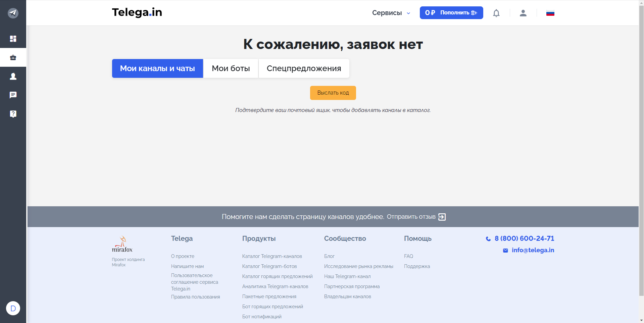Click the Mirafox logo in footer
644x323 pixels.
coord(122,244)
